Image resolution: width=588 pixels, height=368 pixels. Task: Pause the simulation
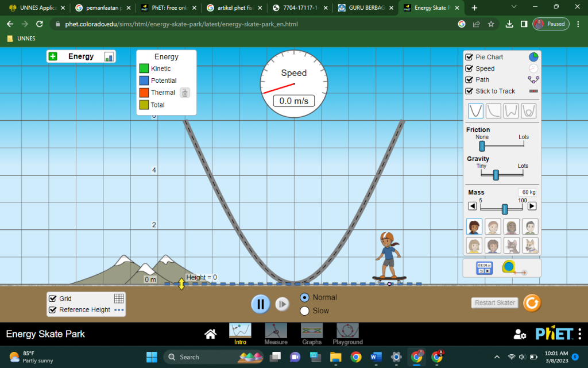[260, 304]
